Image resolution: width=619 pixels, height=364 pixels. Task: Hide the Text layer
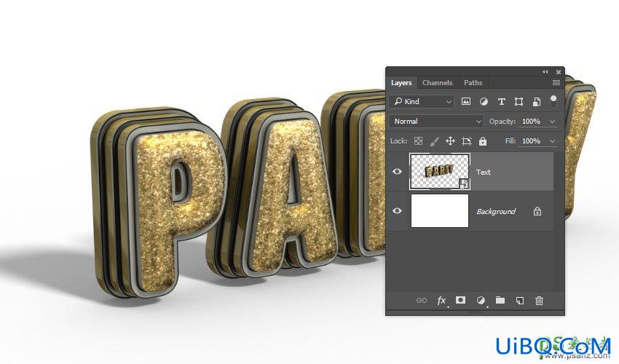tap(397, 171)
